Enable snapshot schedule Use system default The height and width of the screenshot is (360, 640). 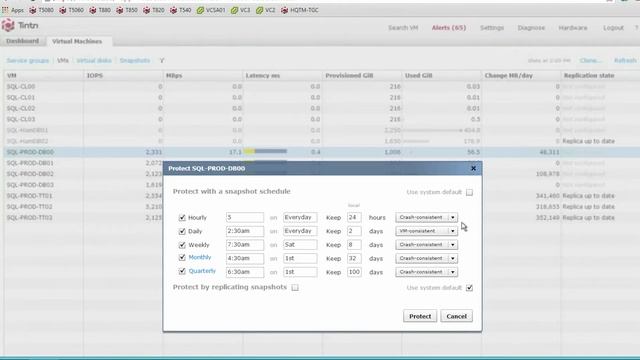click(x=469, y=192)
